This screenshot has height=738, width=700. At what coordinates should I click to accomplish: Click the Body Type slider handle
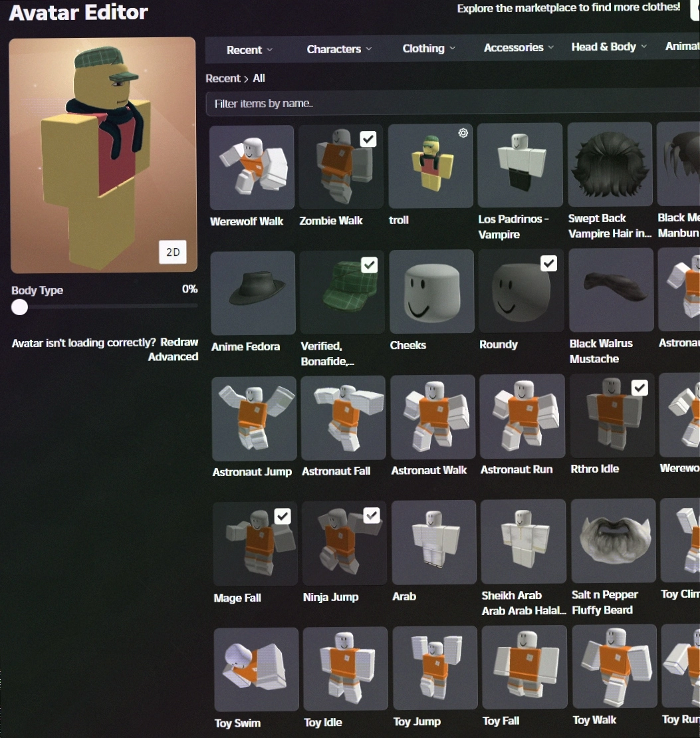(x=20, y=307)
